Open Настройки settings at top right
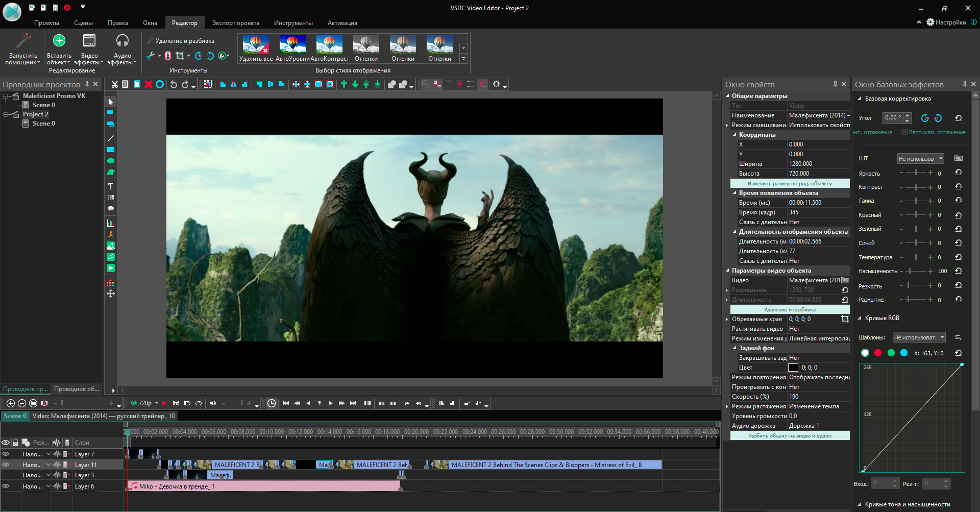The image size is (980, 512). click(946, 22)
